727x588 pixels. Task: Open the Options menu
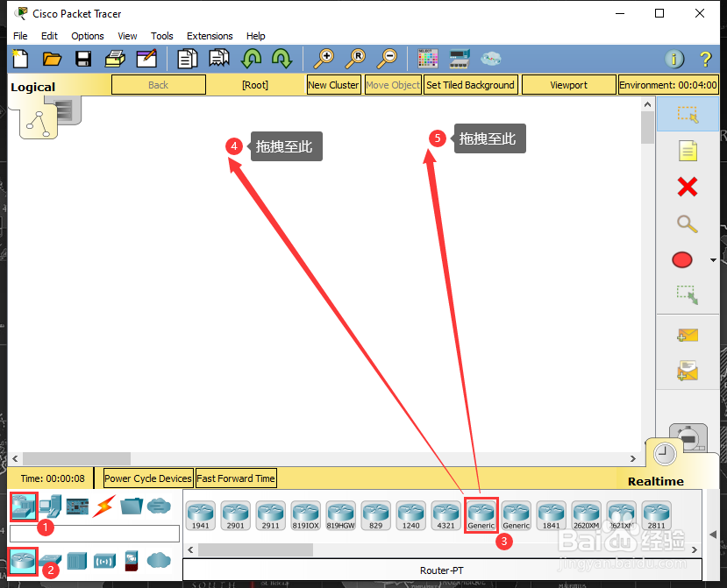coord(88,36)
